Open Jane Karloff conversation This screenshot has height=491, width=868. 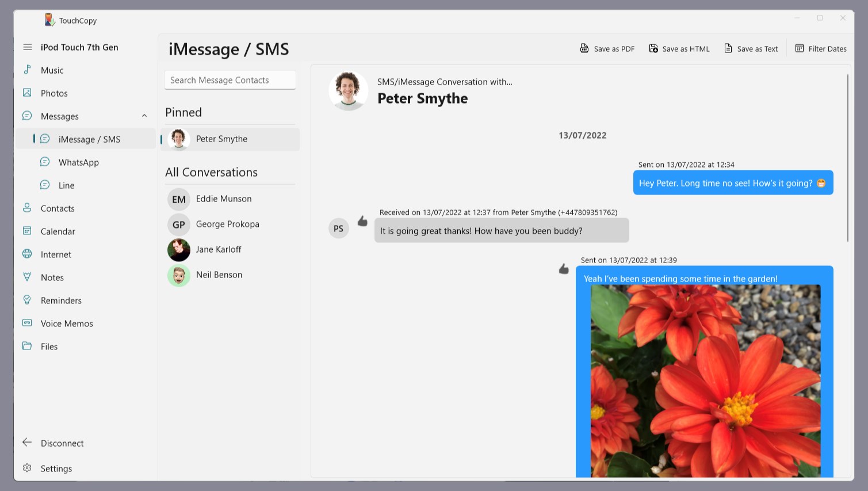(230, 250)
